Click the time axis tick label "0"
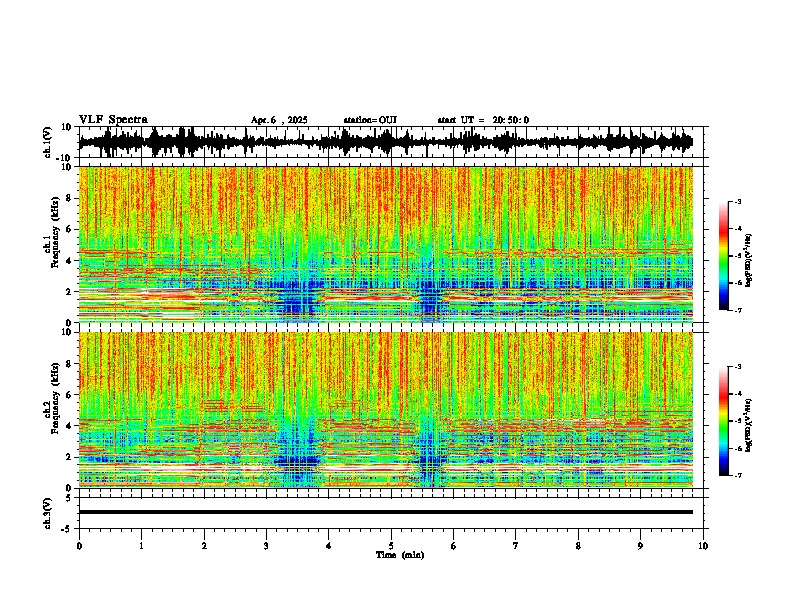The width and height of the screenshot is (792, 612). pos(79,546)
